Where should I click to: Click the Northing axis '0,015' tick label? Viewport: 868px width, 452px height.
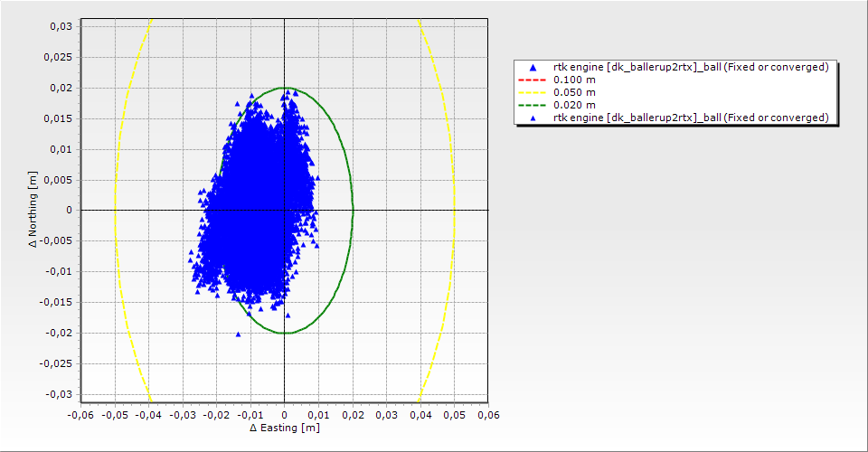point(58,118)
